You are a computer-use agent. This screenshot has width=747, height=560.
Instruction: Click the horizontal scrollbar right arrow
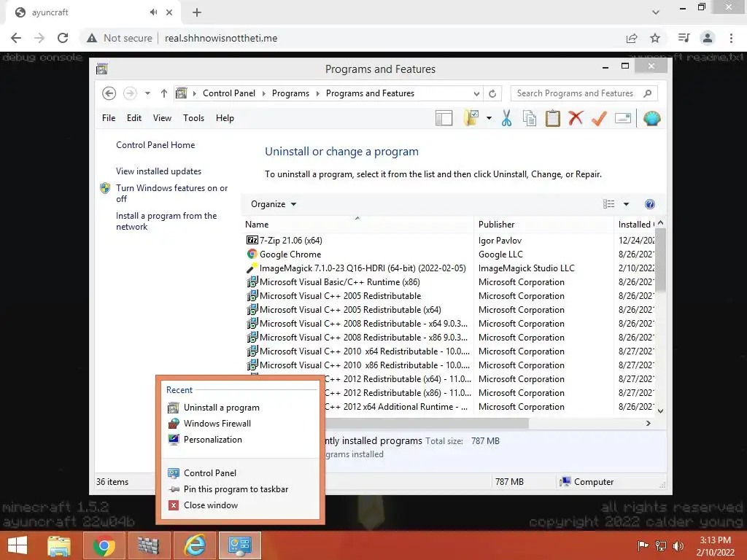(648, 424)
